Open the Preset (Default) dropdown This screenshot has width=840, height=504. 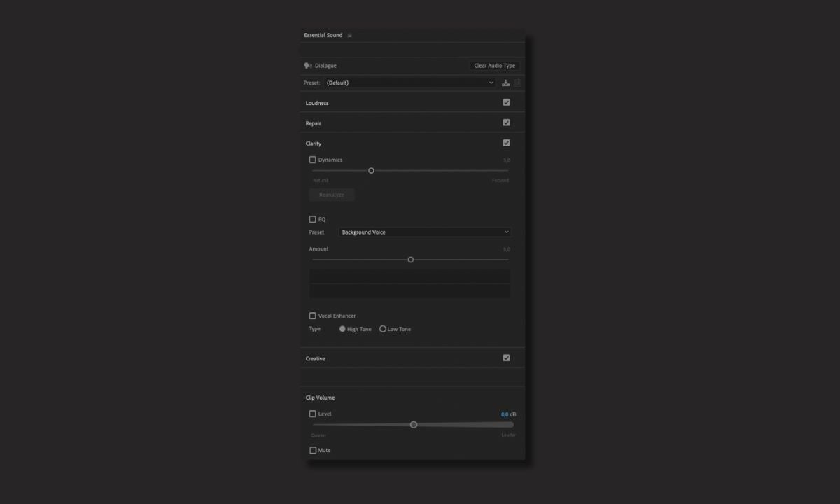coord(409,83)
